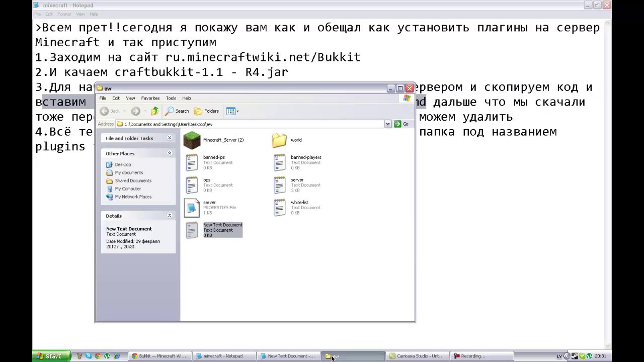Viewport: 644px width, 362px height.
Task: Switch to ew folder taskbar button
Action: 352,356
